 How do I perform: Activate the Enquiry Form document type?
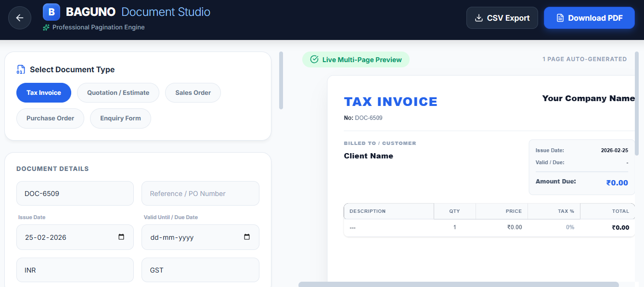coord(120,118)
